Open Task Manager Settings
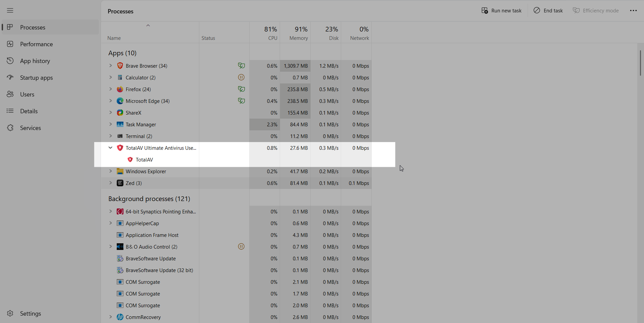The width and height of the screenshot is (644, 323). [x=50, y=313]
